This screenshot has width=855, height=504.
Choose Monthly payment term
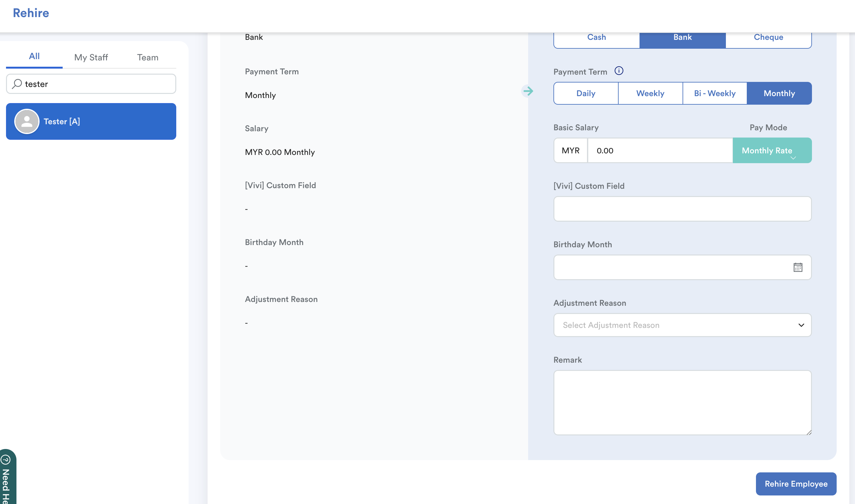click(779, 93)
